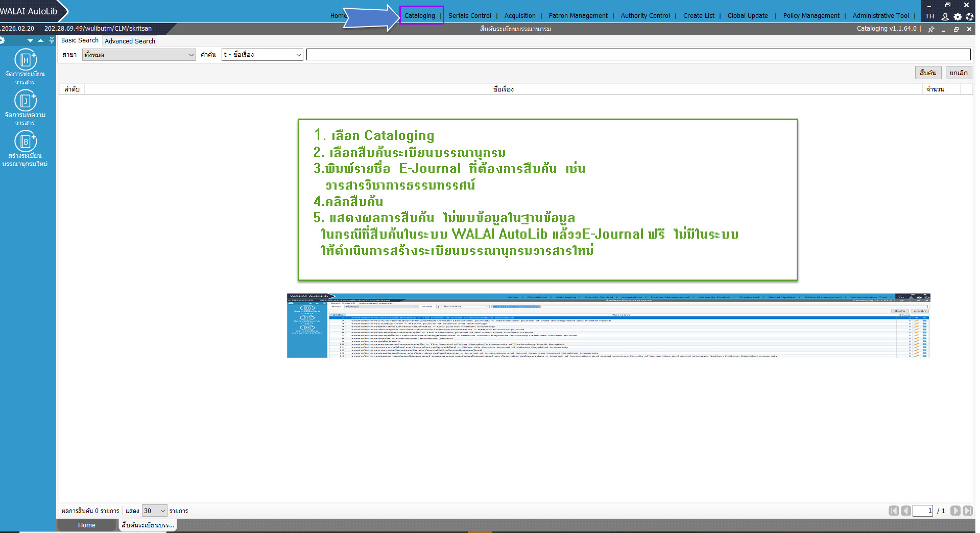Viewport: 980px width, 533px height.
Task: Click the ชื่อเรื่อง column header
Action: point(504,89)
